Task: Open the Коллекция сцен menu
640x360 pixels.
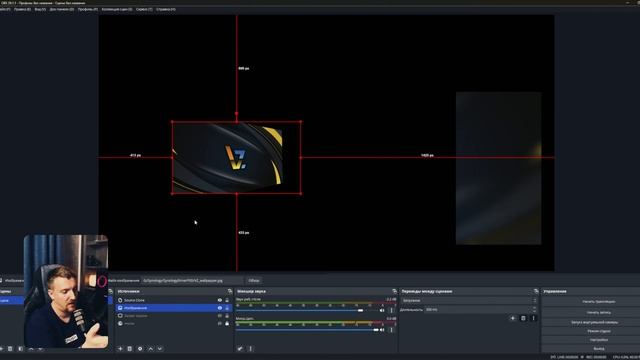Action: [x=117, y=9]
